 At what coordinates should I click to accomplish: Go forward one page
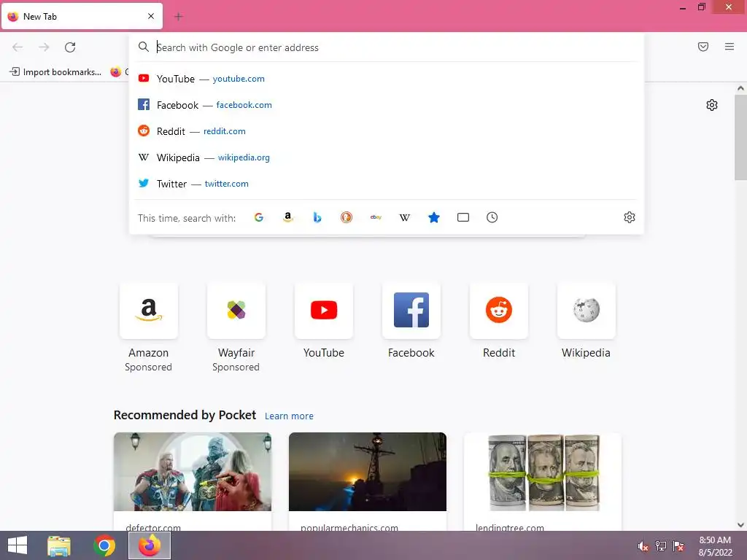(44, 47)
